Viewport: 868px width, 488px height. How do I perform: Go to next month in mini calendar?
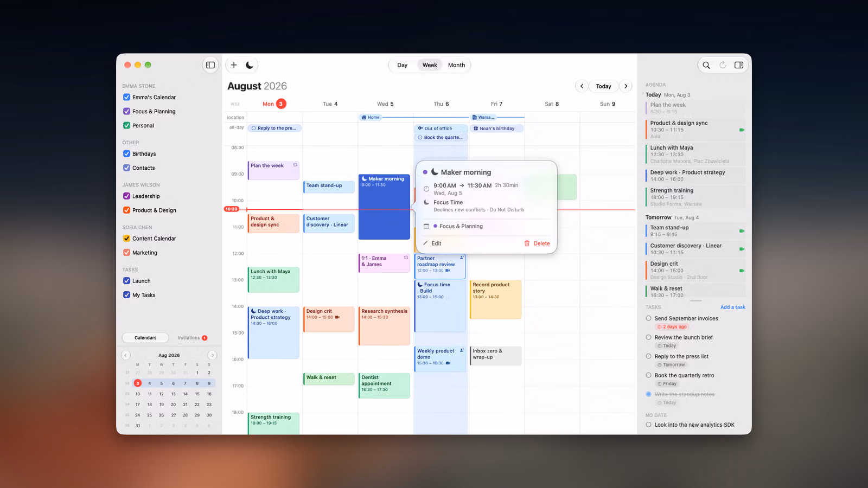[212, 355]
